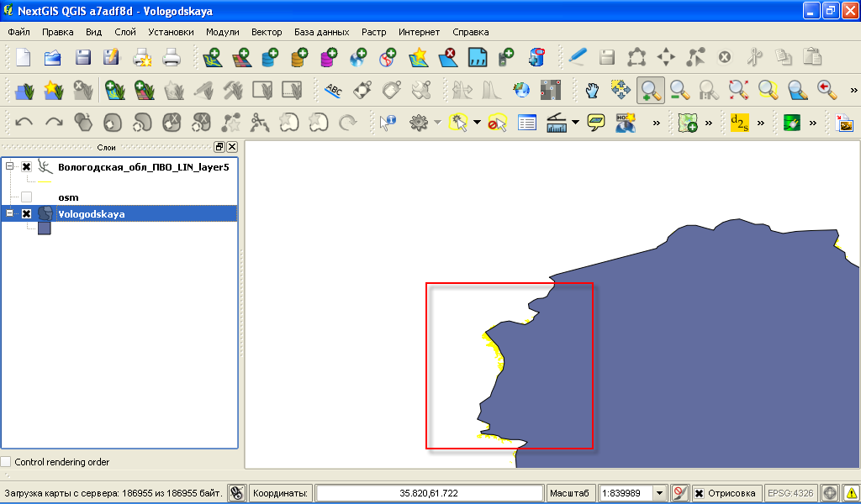Open the CRS status globe icon
Viewport: 861px width, 504px height.
tap(830, 493)
